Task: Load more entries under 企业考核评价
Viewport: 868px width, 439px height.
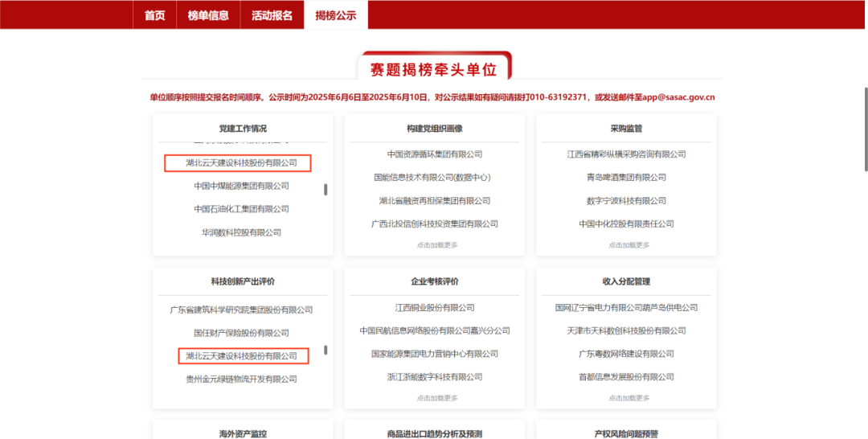Action: (437, 398)
